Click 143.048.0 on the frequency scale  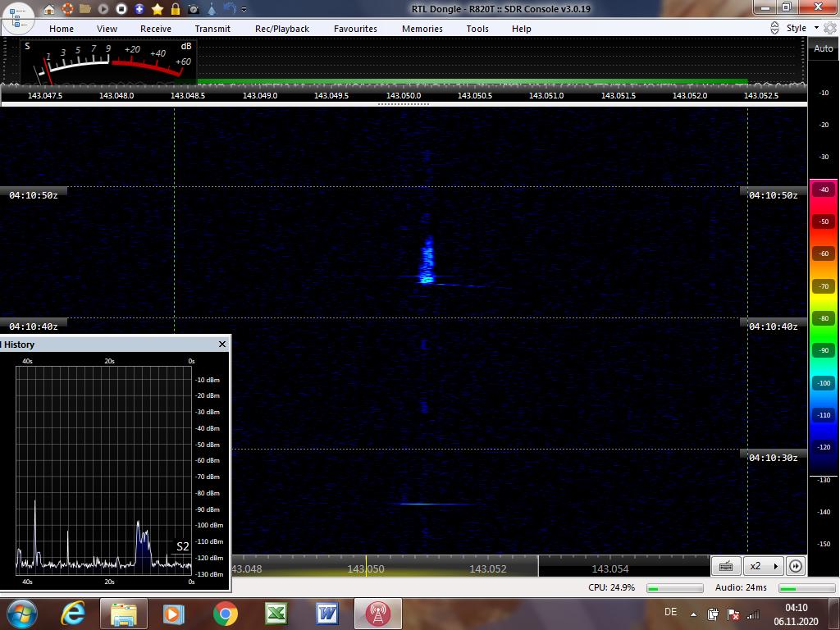(116, 95)
